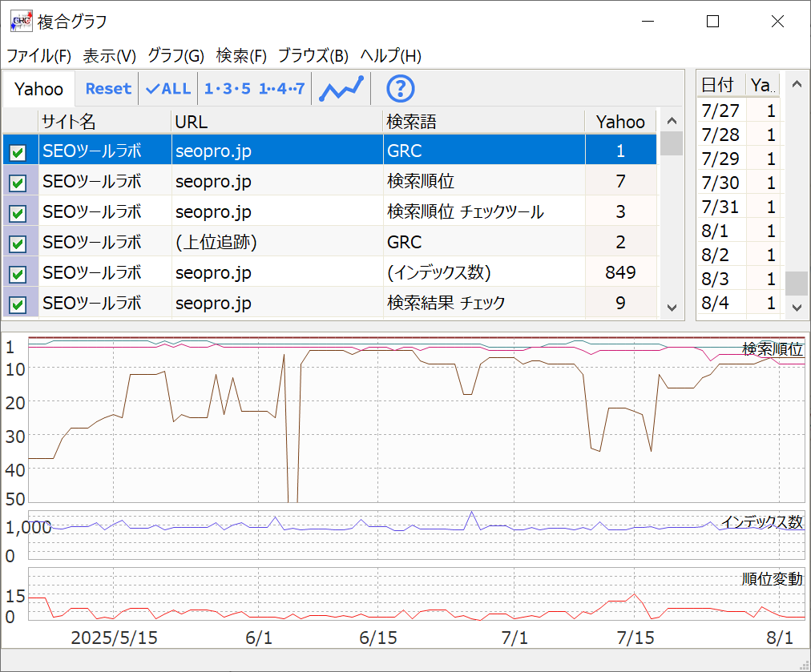This screenshot has height=672, width=811.
Task: Click the 7/15 date axis label
Action: (635, 638)
